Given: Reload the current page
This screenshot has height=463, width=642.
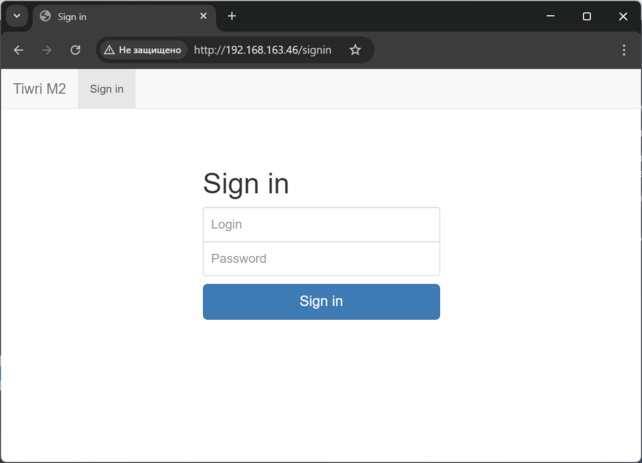Looking at the screenshot, I should 75,50.
